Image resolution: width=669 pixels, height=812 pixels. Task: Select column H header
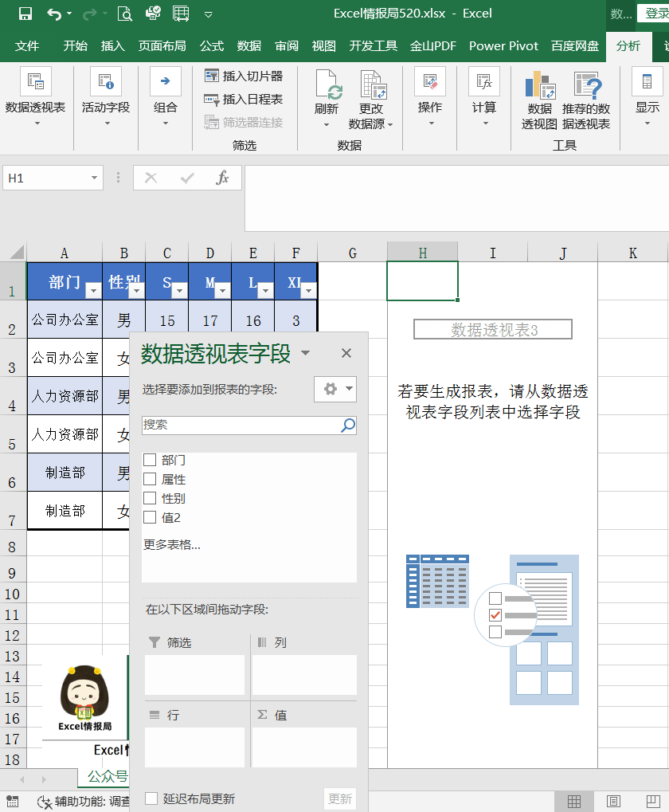tap(423, 253)
